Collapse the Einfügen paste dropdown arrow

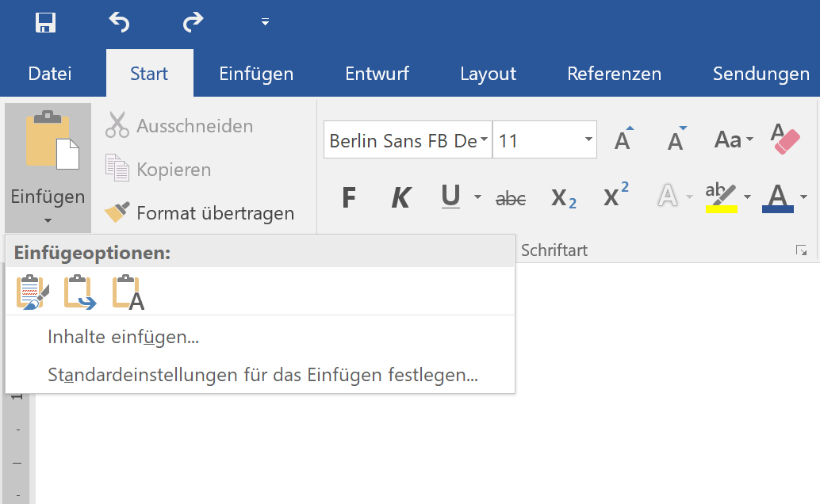coord(48,220)
